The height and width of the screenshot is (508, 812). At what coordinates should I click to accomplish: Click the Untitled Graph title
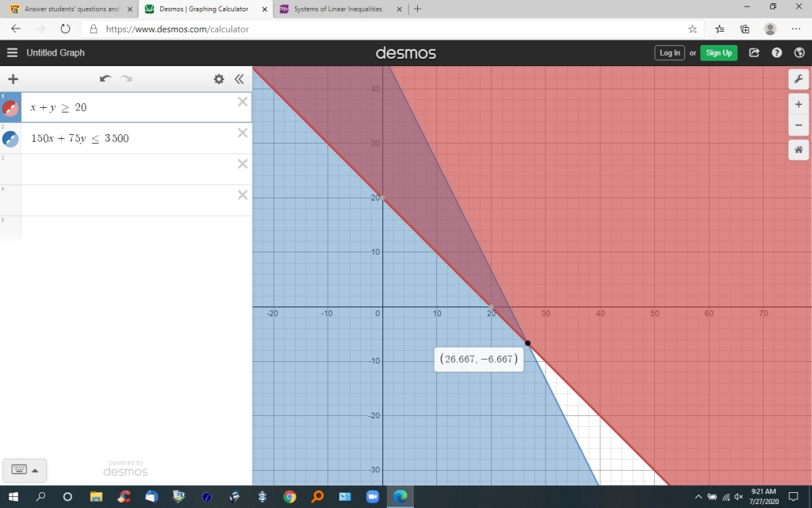56,52
